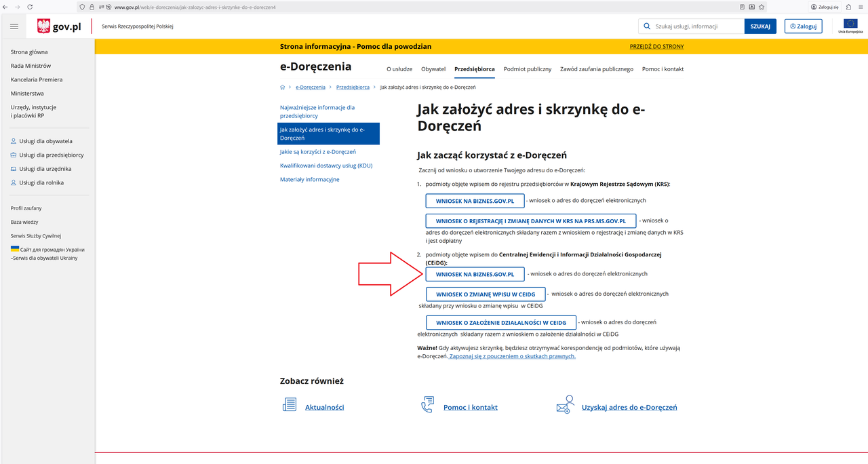Toggle reader view in the address bar

tap(742, 7)
